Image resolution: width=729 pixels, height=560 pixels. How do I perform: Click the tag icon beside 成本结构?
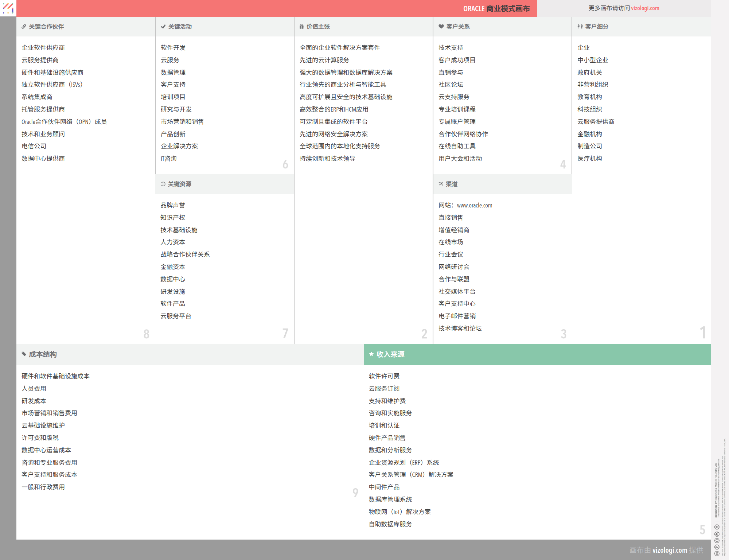tap(24, 354)
